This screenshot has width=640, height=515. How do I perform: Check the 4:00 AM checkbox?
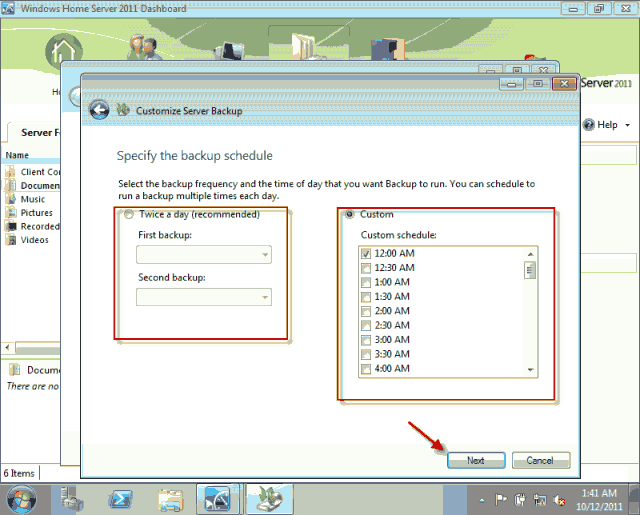[366, 369]
